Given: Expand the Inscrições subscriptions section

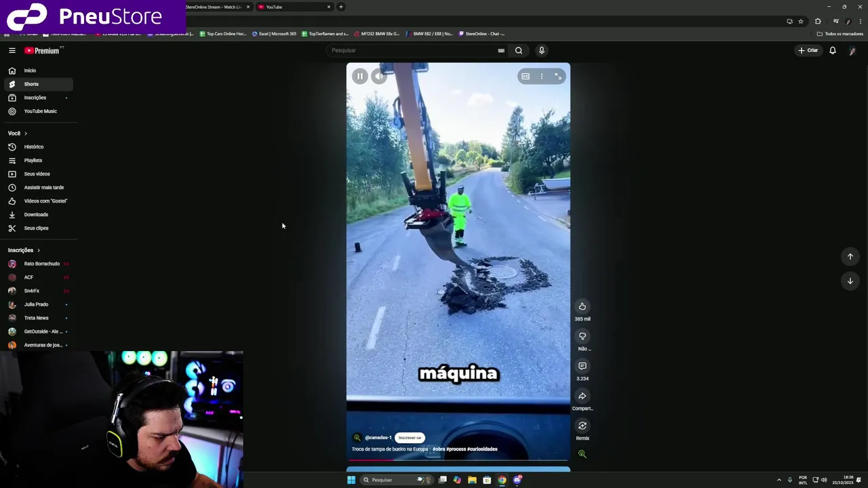Looking at the screenshot, I should click(x=24, y=250).
